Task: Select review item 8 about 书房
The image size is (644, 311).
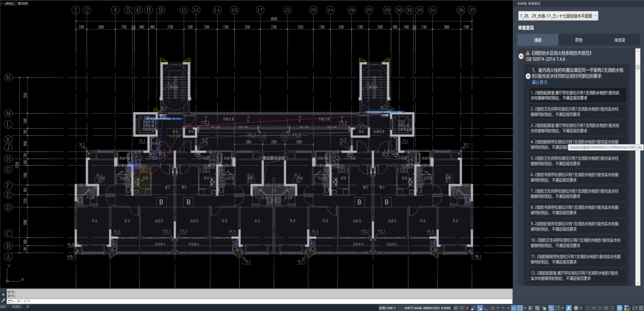Action: (x=577, y=210)
